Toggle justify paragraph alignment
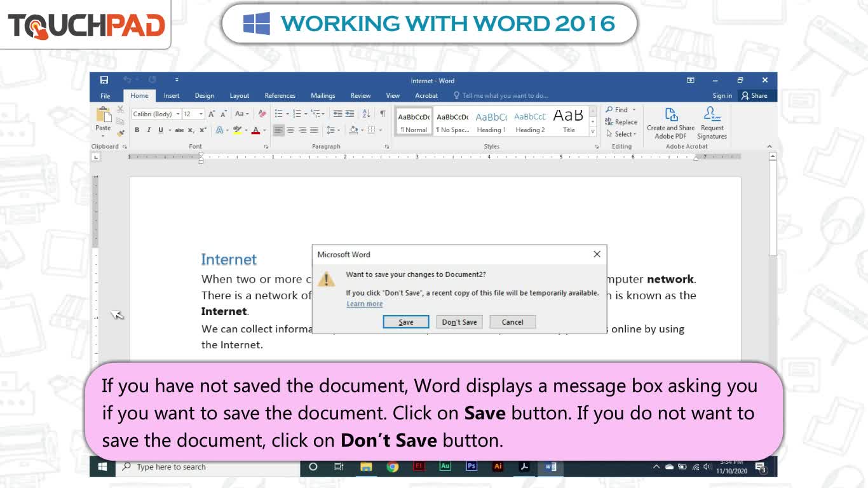This screenshot has height=488, width=868. [314, 130]
